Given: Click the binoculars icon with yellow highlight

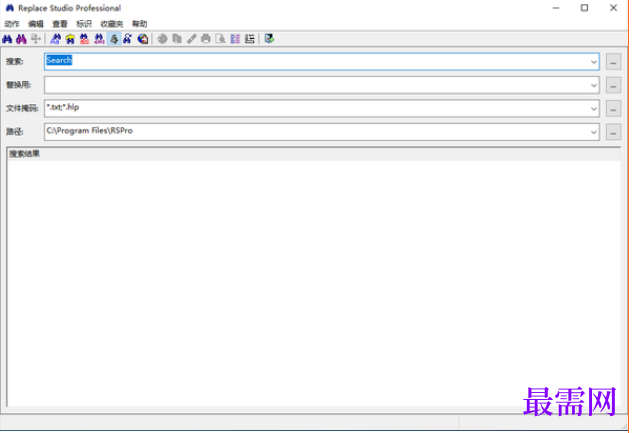Looking at the screenshot, I should (70, 39).
